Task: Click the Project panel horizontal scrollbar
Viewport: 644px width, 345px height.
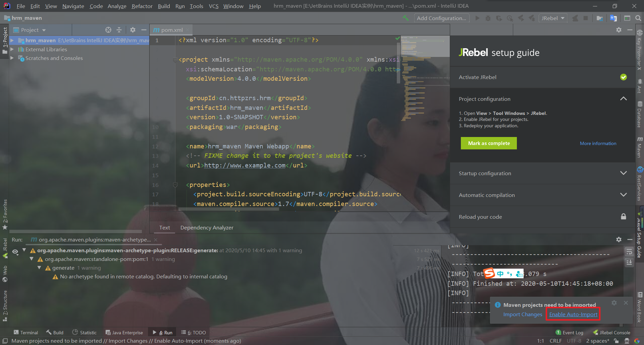Action: (x=76, y=231)
